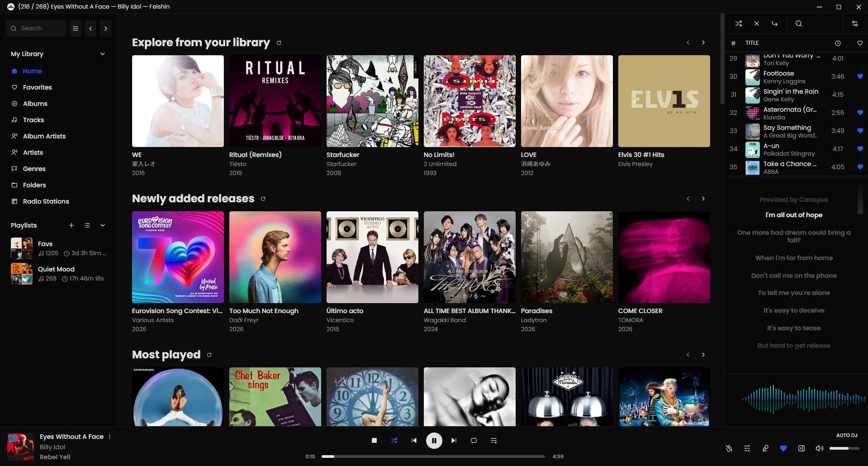Open the lyrics button in player bar
The height and width of the screenshot is (466, 868).
click(765, 448)
